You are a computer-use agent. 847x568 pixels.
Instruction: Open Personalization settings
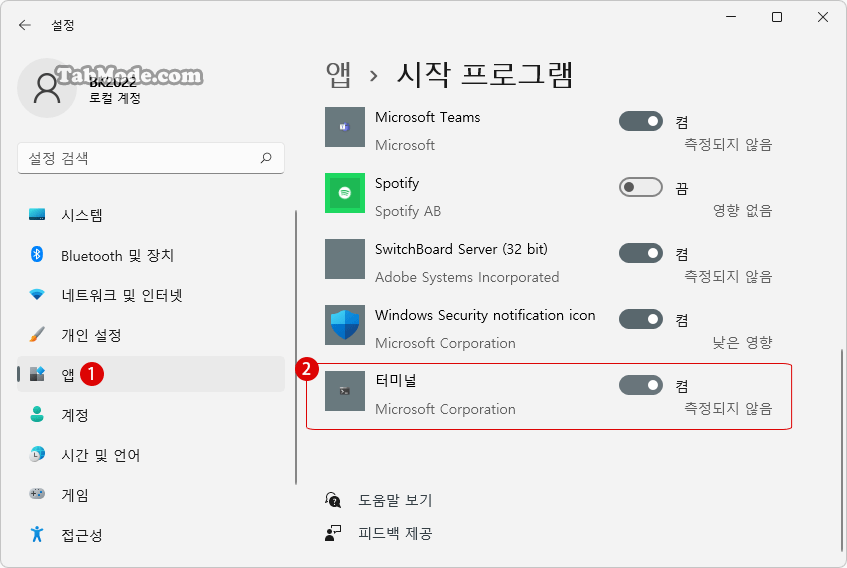coord(151,335)
